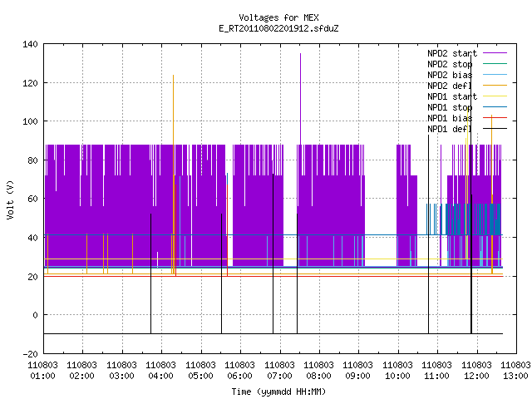Click the black NPD1 defl legend line
The width and height of the screenshot is (532, 399).
click(495, 129)
